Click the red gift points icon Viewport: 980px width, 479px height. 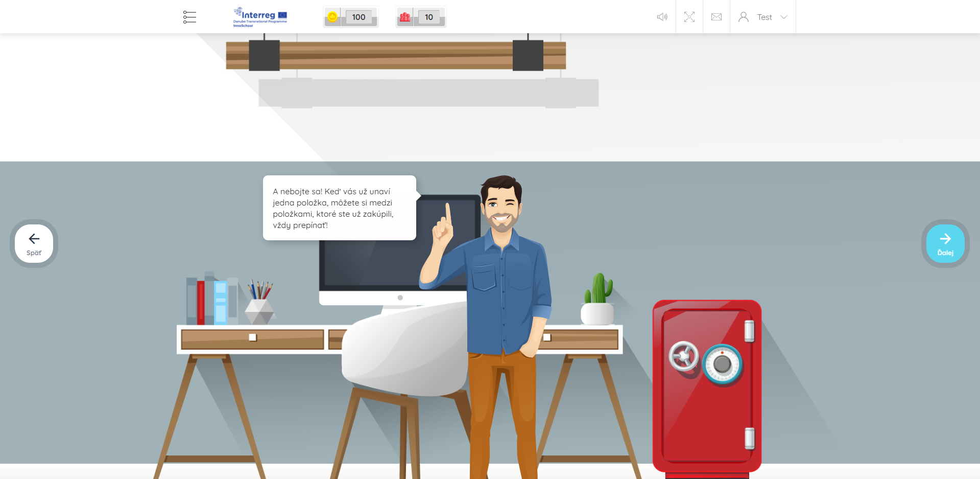point(405,17)
